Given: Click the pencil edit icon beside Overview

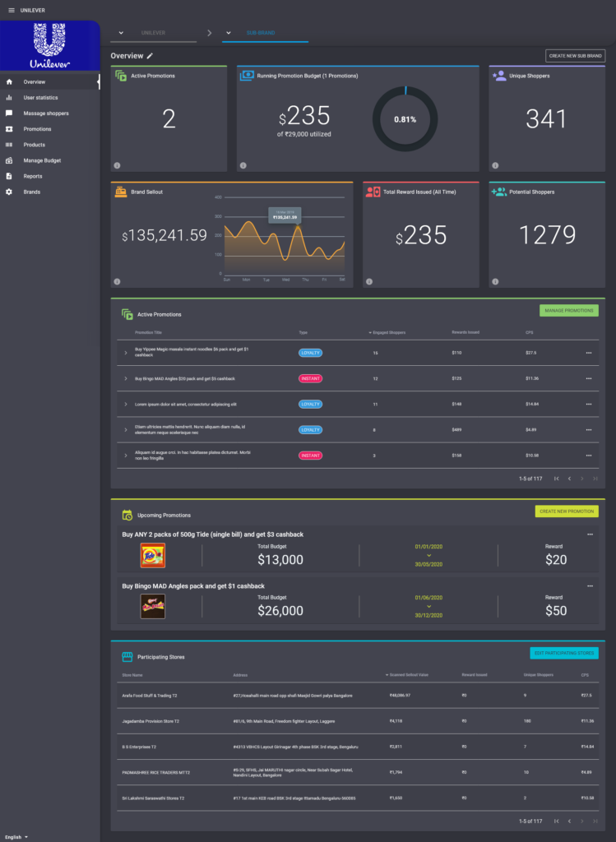Looking at the screenshot, I should point(150,56).
